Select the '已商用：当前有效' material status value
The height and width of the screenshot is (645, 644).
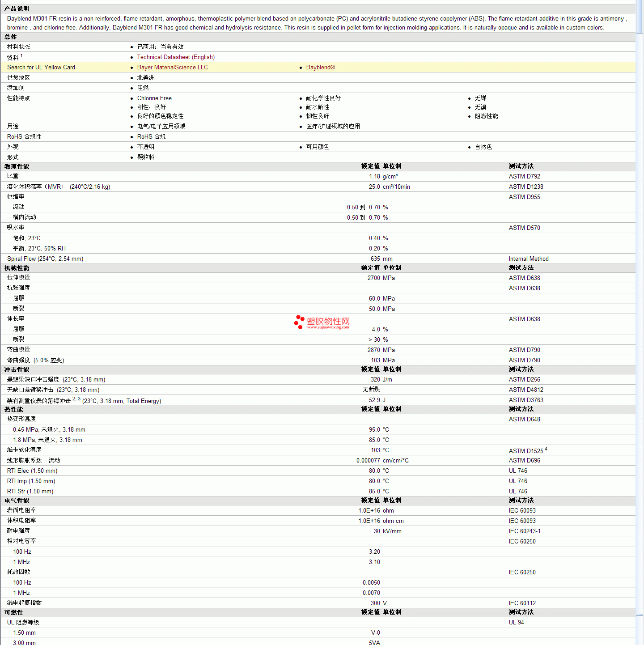(x=161, y=47)
